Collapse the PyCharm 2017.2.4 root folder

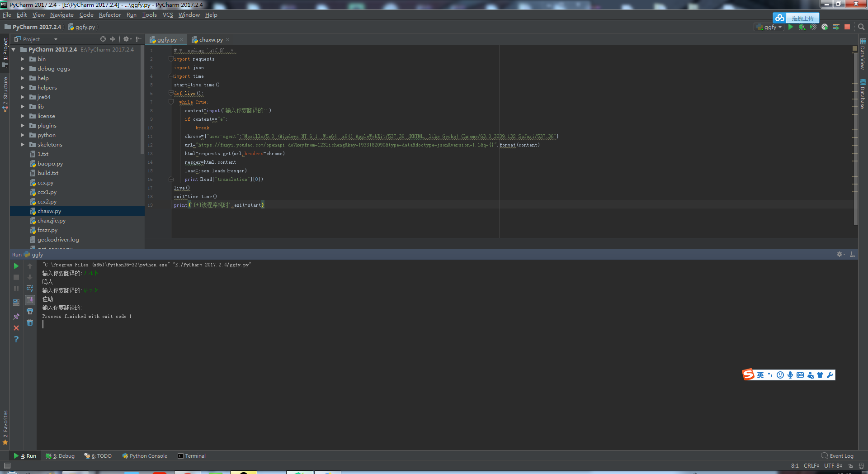(x=14, y=50)
